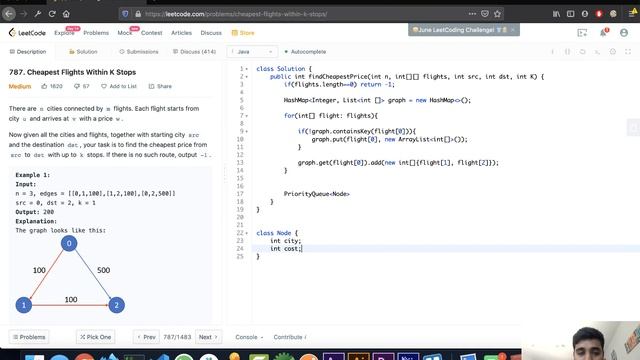Open Contest page in navbar
Screen dimensions: 640x360
(x=151, y=33)
